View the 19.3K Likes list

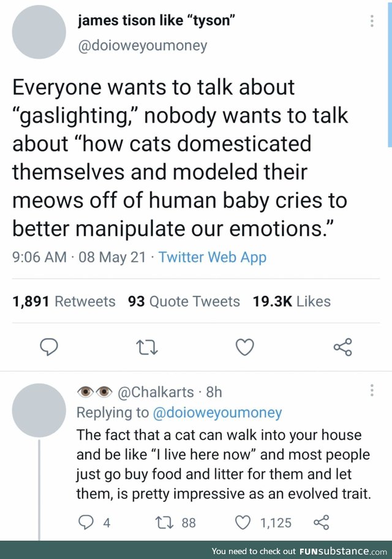coord(292,301)
